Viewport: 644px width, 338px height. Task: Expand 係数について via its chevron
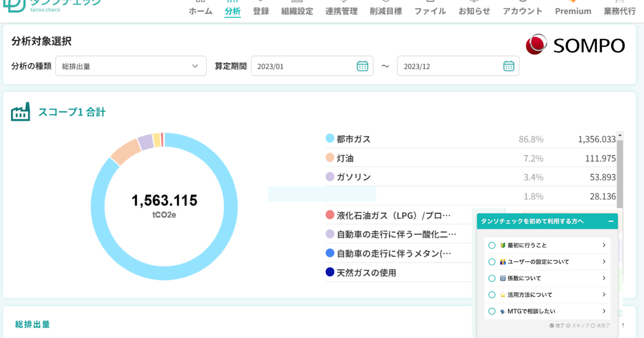604,278
